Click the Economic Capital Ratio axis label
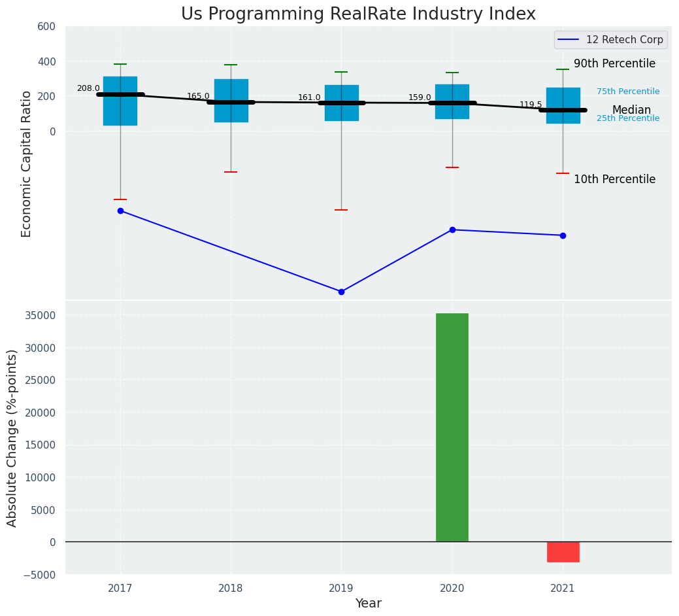Screen dimensions: 679x616 [x=27, y=163]
